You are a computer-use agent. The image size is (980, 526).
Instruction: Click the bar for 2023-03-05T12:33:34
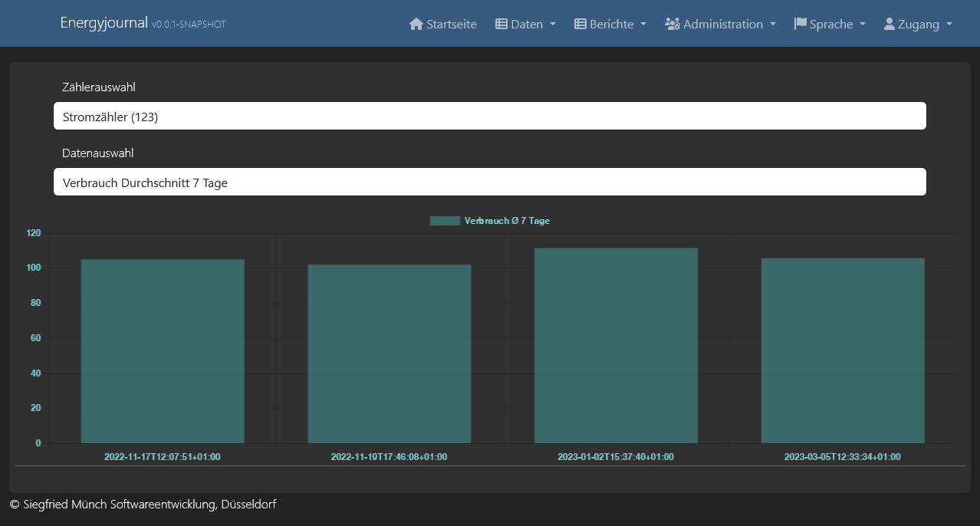tap(843, 350)
